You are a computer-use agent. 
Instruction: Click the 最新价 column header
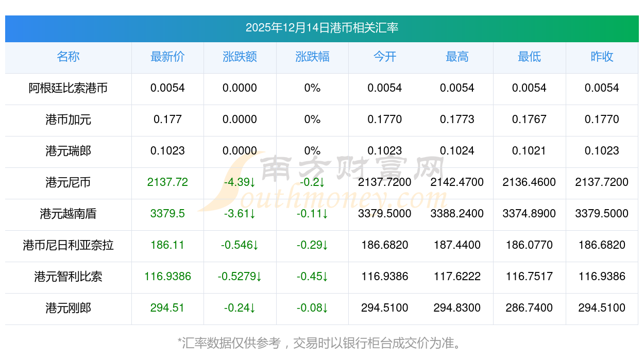pyautogui.click(x=167, y=57)
